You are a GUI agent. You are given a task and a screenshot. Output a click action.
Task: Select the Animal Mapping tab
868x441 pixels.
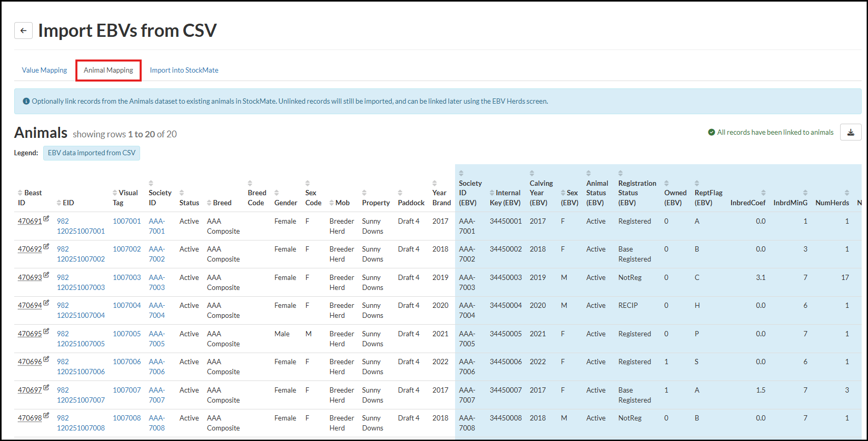pos(108,70)
